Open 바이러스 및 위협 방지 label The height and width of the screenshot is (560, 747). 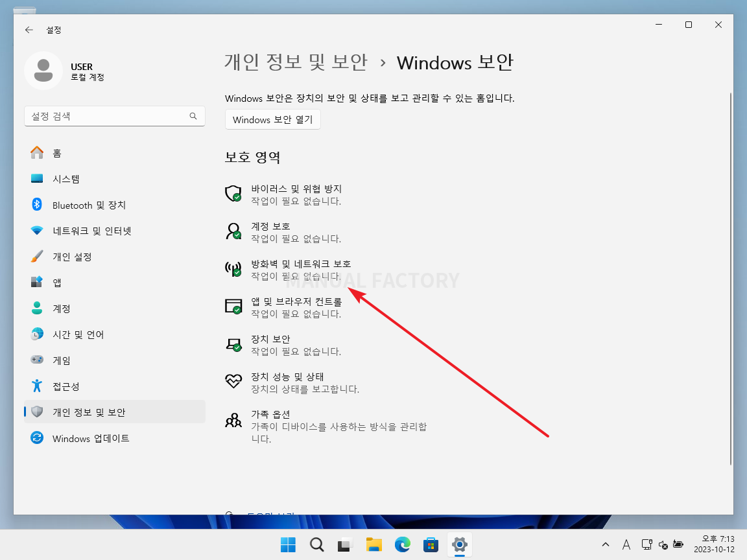296,189
